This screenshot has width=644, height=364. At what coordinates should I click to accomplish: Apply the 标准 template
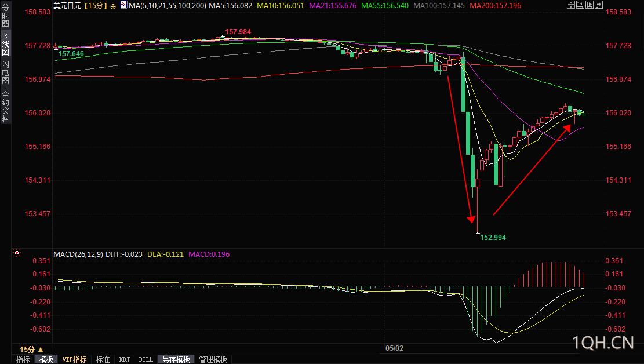(x=103, y=359)
